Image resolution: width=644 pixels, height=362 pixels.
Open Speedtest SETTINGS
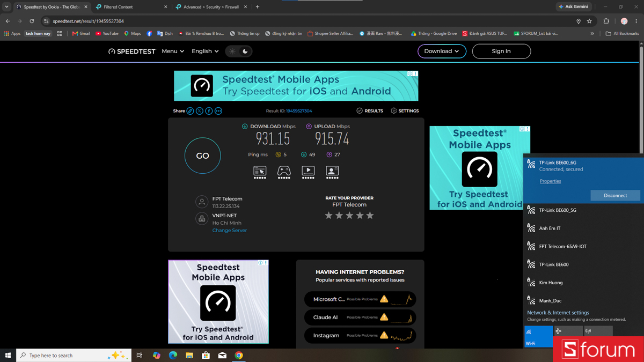pyautogui.click(x=405, y=111)
